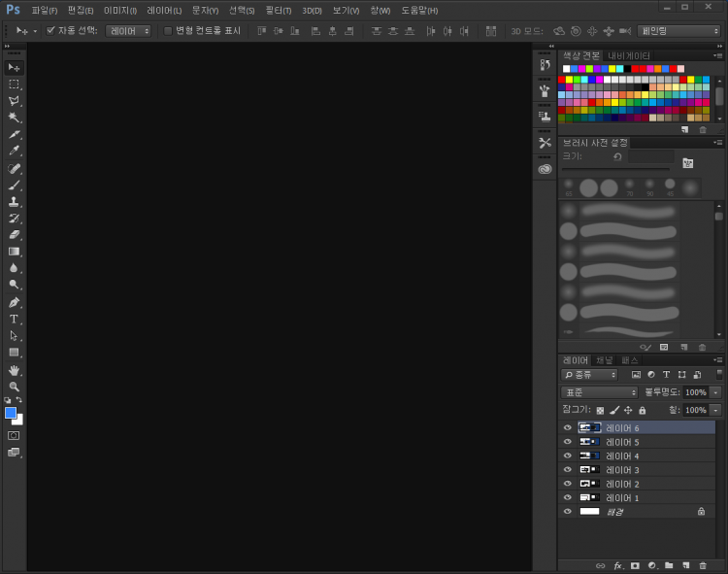
Task: Open the 필터 menu
Action: coord(279,10)
